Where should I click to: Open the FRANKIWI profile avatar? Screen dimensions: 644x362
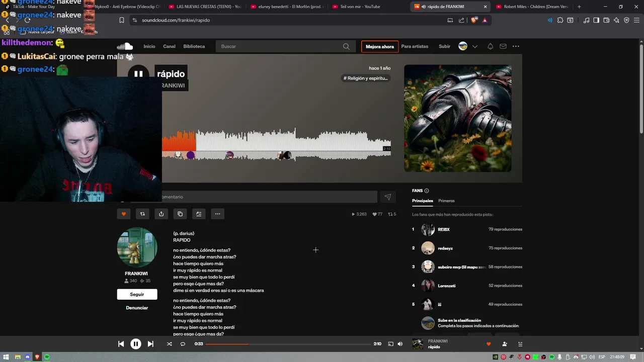tap(137, 247)
